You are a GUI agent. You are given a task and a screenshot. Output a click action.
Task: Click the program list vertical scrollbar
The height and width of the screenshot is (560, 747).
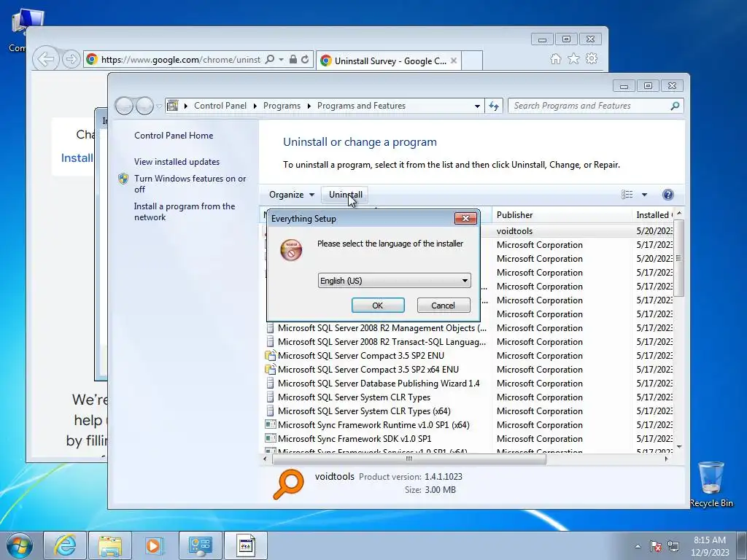pos(679,257)
